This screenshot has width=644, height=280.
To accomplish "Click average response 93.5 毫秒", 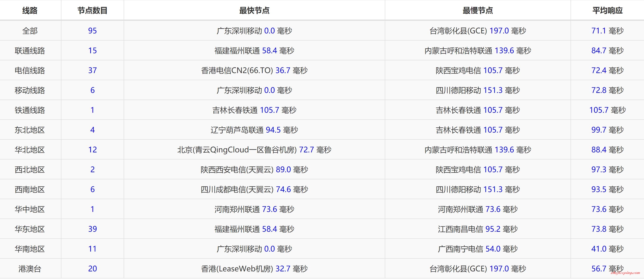I will [608, 189].
